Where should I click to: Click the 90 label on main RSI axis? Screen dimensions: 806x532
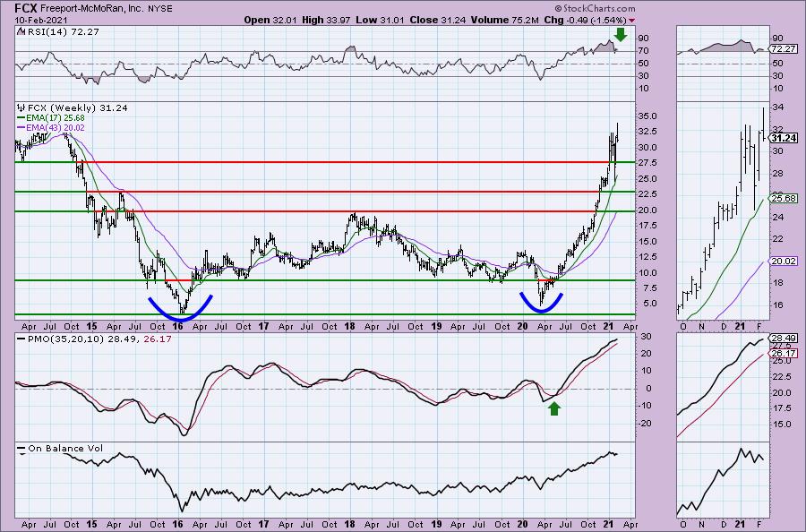(643, 39)
